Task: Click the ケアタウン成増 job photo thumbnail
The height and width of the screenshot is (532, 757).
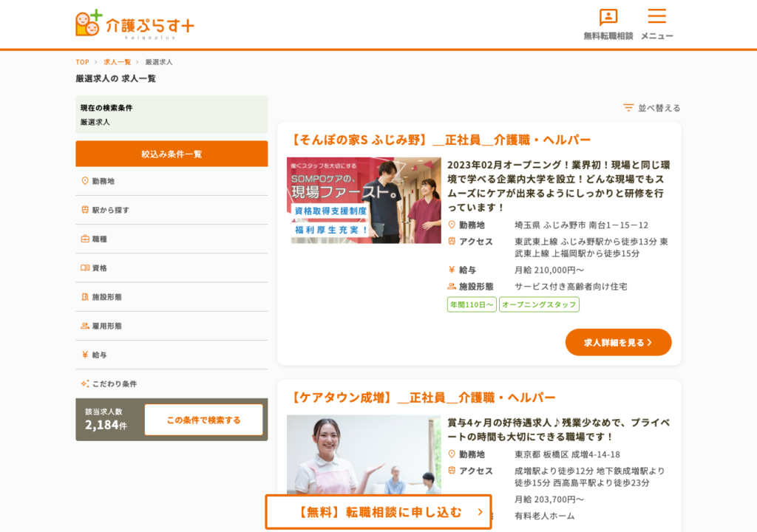Action: pyautogui.click(x=364, y=454)
